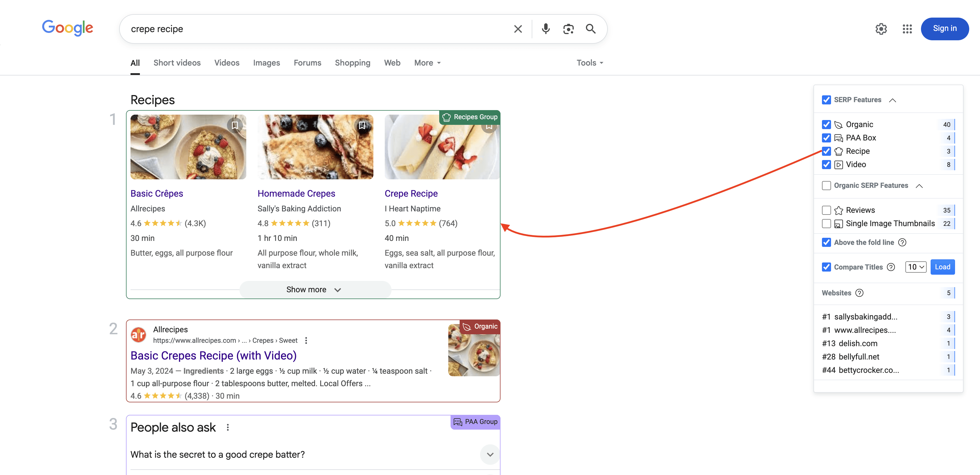This screenshot has height=475, width=980.
Task: Click www.allrecipes in Websites list
Action: (865, 330)
